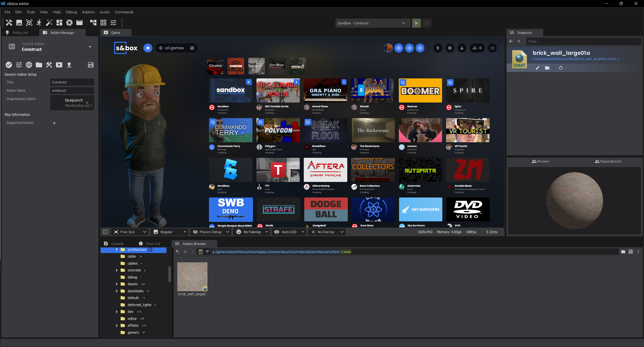The width and height of the screenshot is (644, 347).
Task: Click the running figure animation toolbar icon
Action: pyautogui.click(x=39, y=23)
